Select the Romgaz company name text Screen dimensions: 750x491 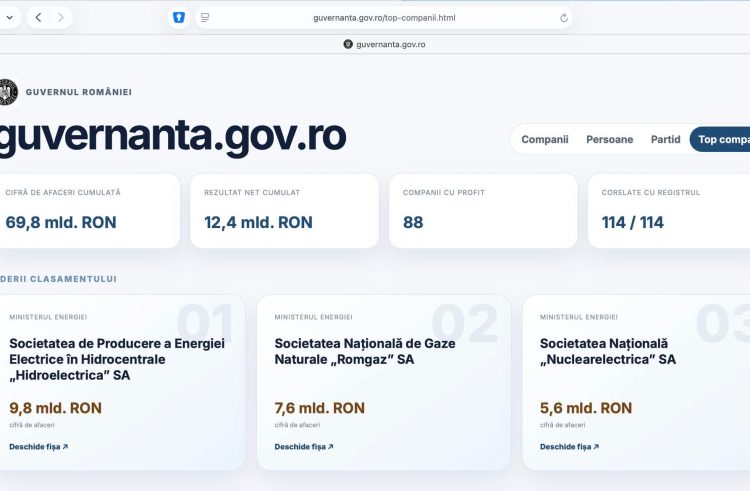coord(365,351)
